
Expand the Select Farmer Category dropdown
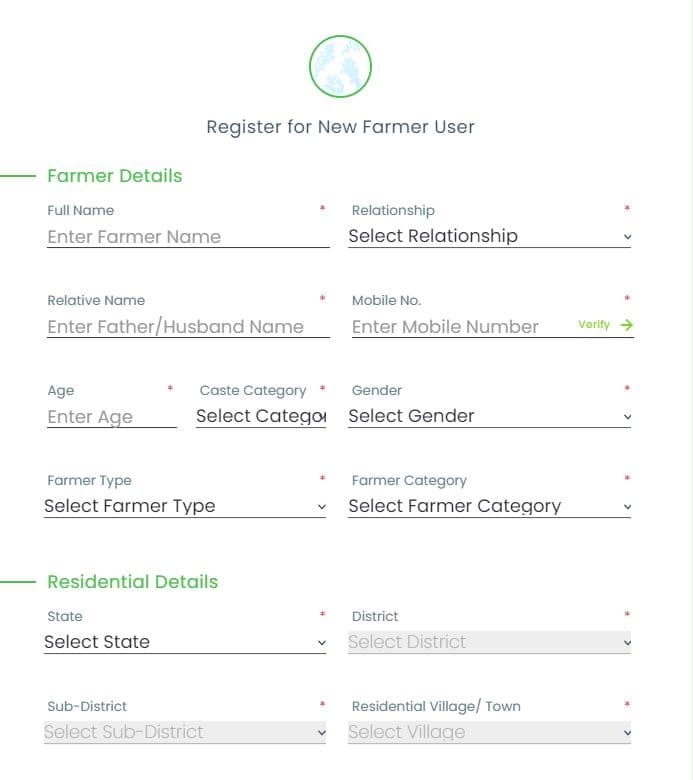489,507
